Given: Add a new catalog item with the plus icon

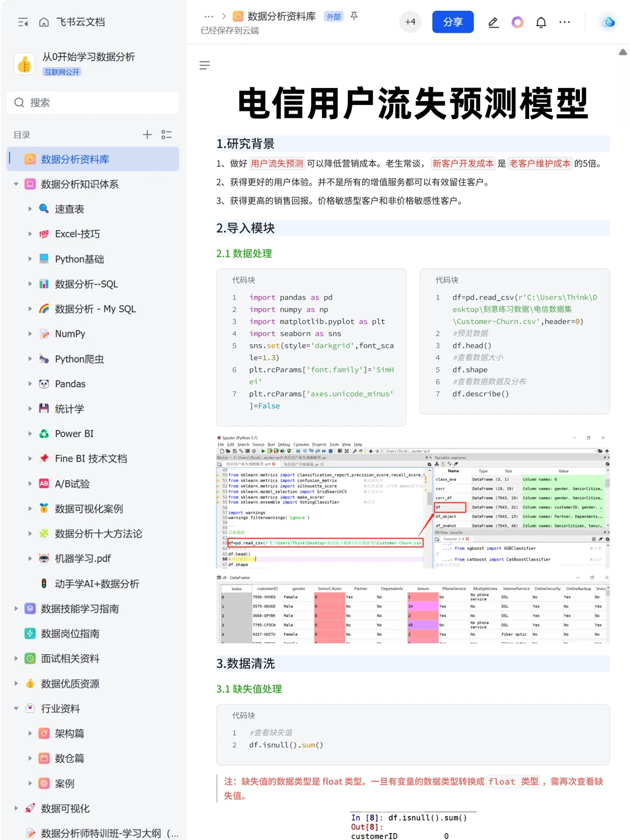Looking at the screenshot, I should [x=147, y=135].
